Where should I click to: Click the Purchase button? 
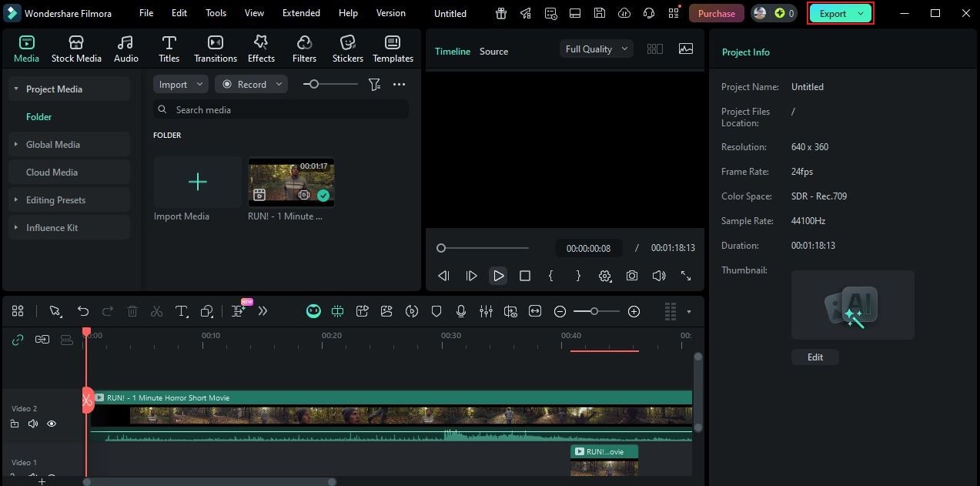point(717,13)
